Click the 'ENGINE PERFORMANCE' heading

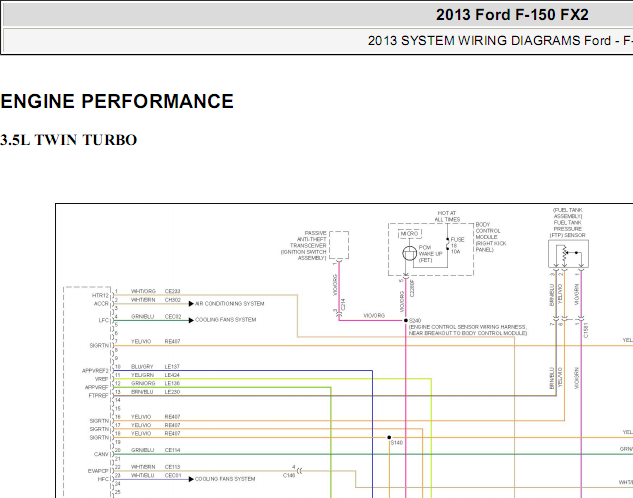117,101
